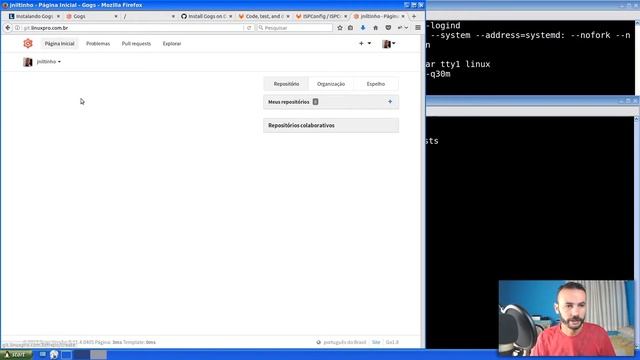Open the Página Inicial nav item
The width and height of the screenshot is (640, 360).
[x=60, y=44]
